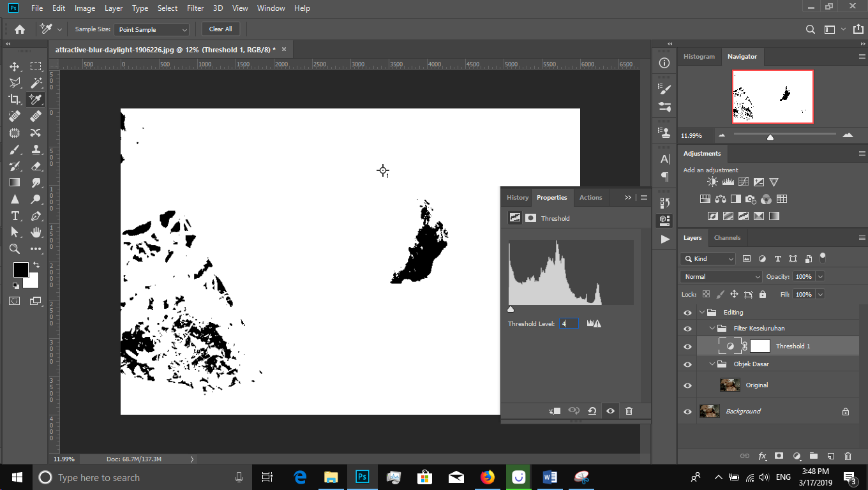Add a Brightness/Contrast adjustment
Screen dimensions: 868x490
pyautogui.click(x=712, y=182)
